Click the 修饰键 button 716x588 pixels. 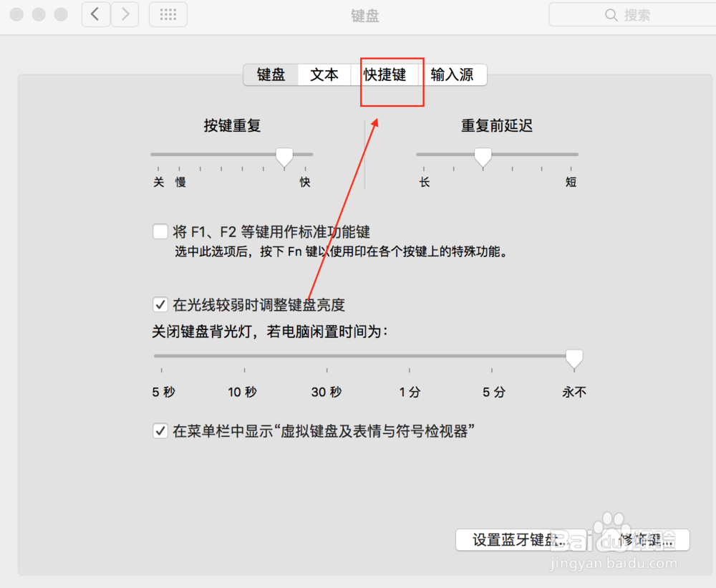point(645,540)
